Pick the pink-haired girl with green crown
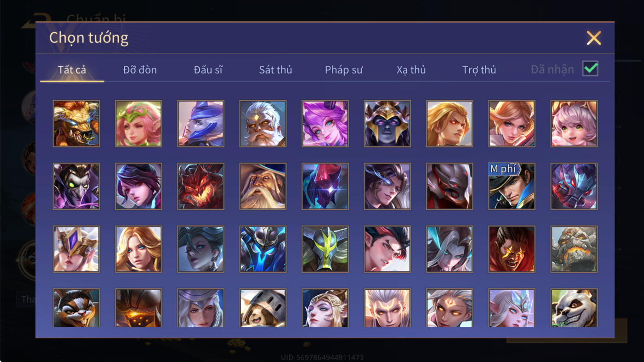The image size is (644, 362). pyautogui.click(x=139, y=124)
